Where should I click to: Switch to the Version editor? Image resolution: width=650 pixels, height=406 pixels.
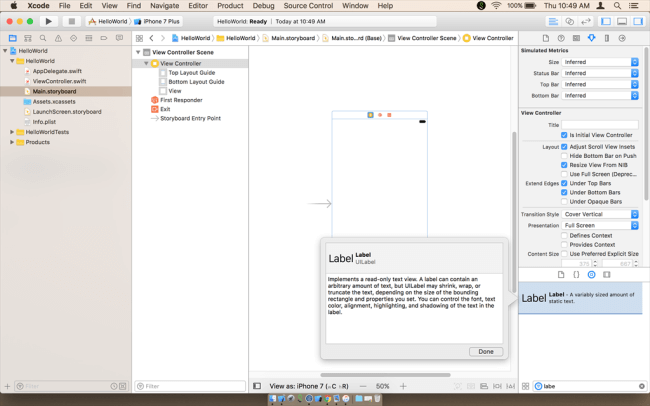tap(586, 21)
